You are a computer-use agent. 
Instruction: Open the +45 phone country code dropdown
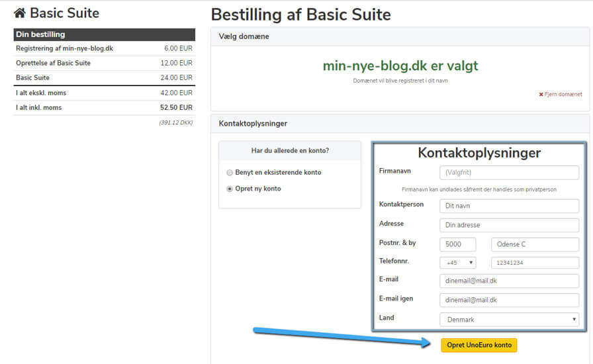457,263
